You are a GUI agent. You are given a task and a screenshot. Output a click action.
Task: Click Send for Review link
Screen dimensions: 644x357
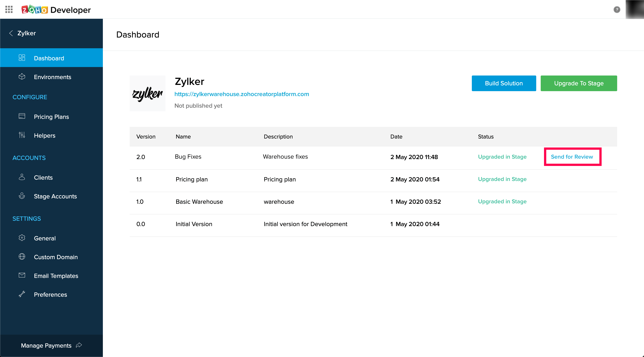click(x=572, y=157)
